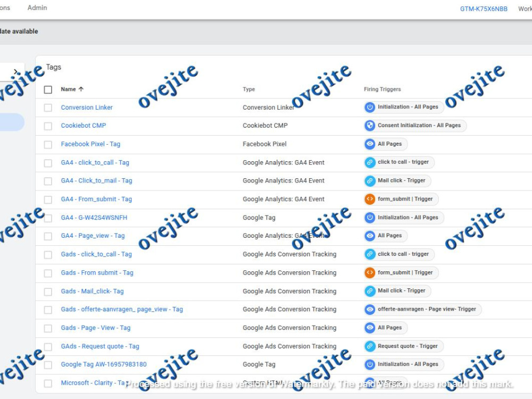
Task: Click the link icon of Request quote Trigger
Action: [x=370, y=346]
